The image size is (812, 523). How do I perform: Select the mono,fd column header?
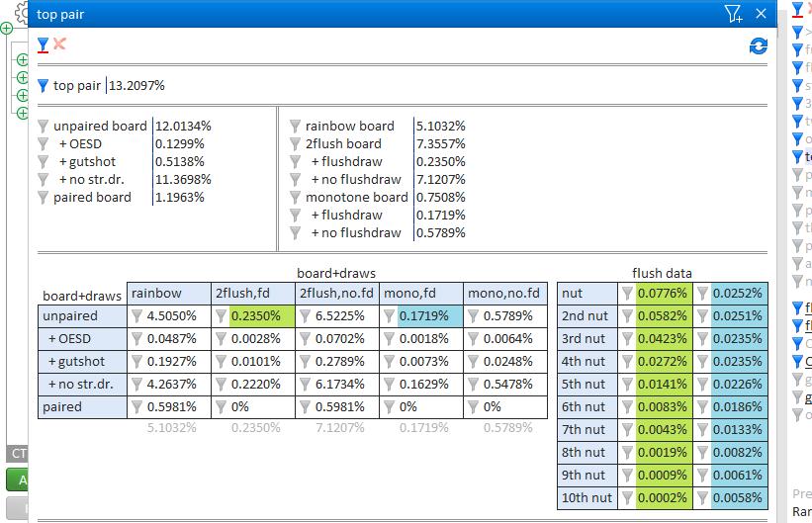click(420, 293)
